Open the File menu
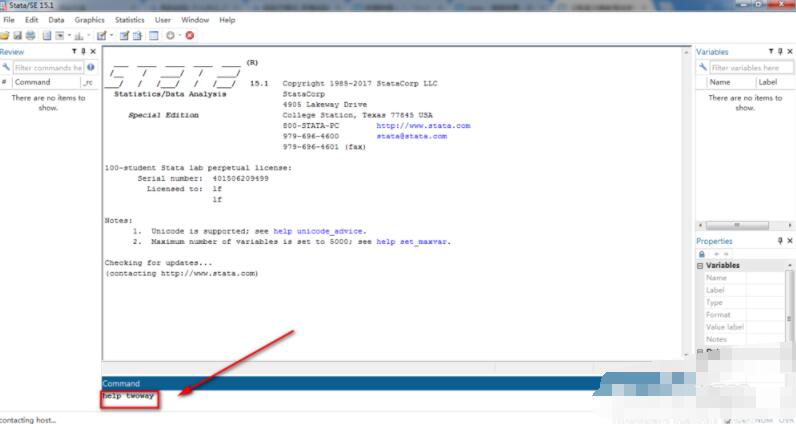796x424 pixels. (x=9, y=20)
